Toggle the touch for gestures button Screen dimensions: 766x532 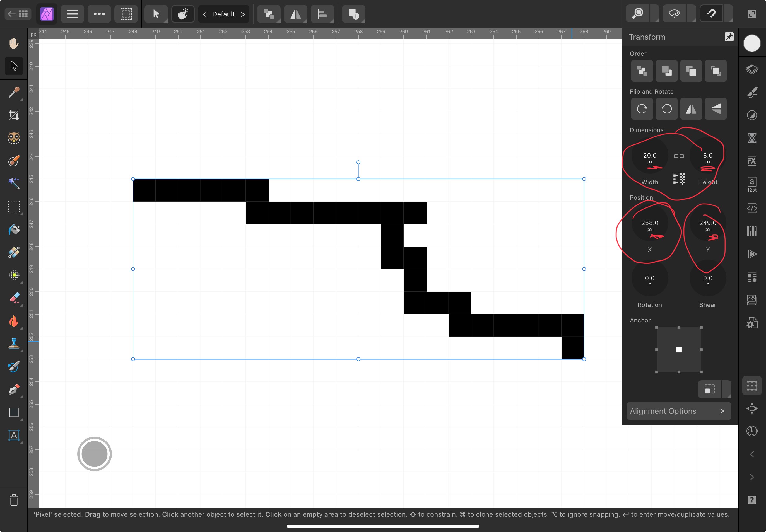pos(183,14)
